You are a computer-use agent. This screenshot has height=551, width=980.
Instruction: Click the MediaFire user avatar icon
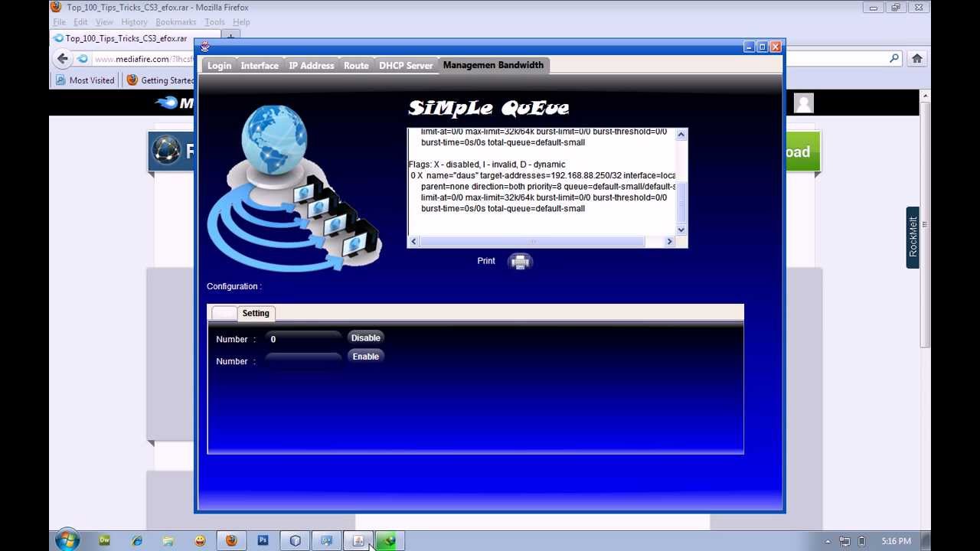tap(803, 103)
